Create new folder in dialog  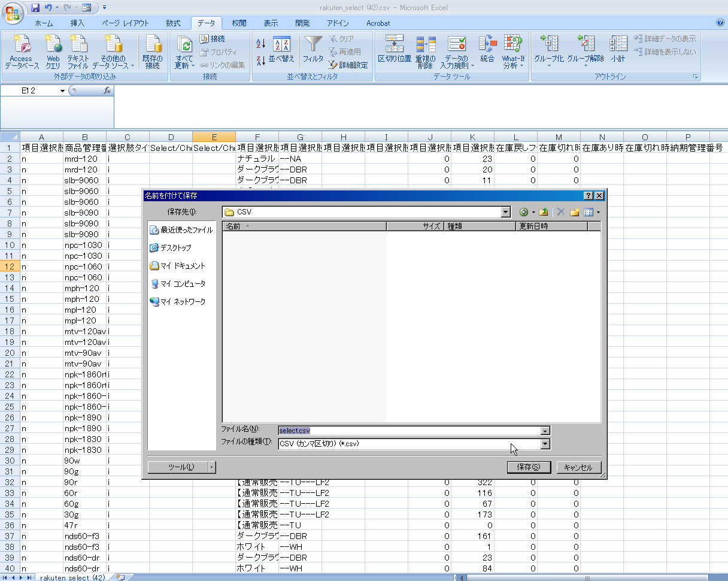[575, 212]
